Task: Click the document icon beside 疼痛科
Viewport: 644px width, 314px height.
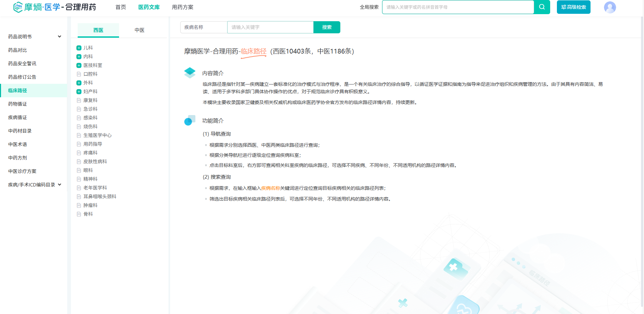Action: click(79, 153)
